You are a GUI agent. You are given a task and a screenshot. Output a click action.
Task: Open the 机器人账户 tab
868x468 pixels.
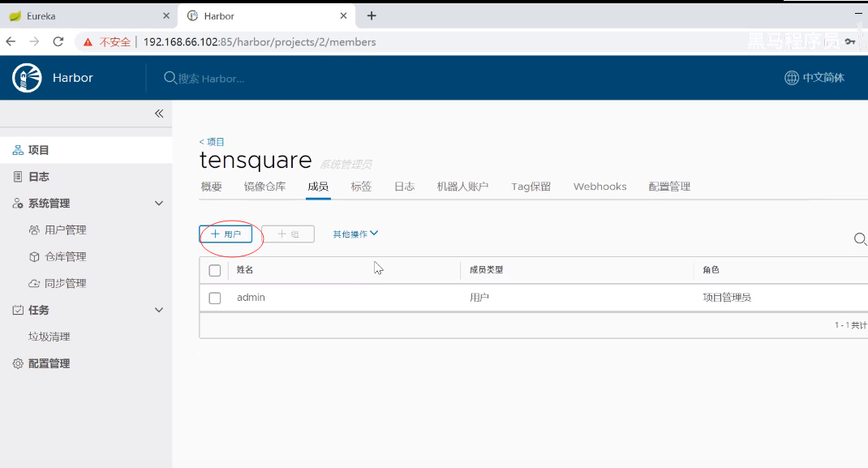click(x=462, y=187)
